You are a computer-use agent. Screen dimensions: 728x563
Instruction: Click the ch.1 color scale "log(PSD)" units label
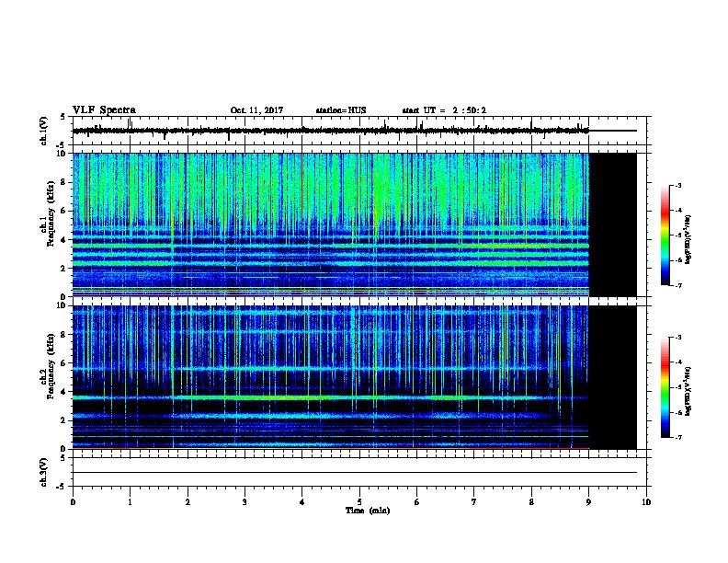click(x=688, y=239)
